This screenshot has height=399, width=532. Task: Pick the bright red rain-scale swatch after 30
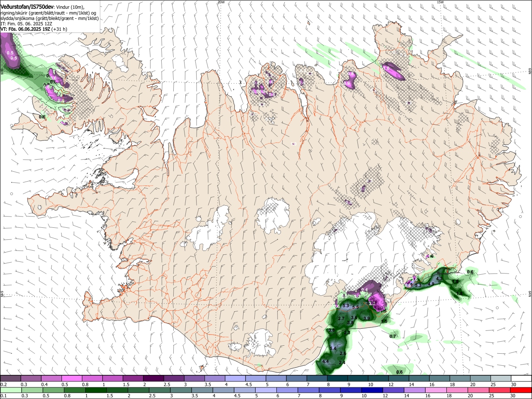[521, 390]
